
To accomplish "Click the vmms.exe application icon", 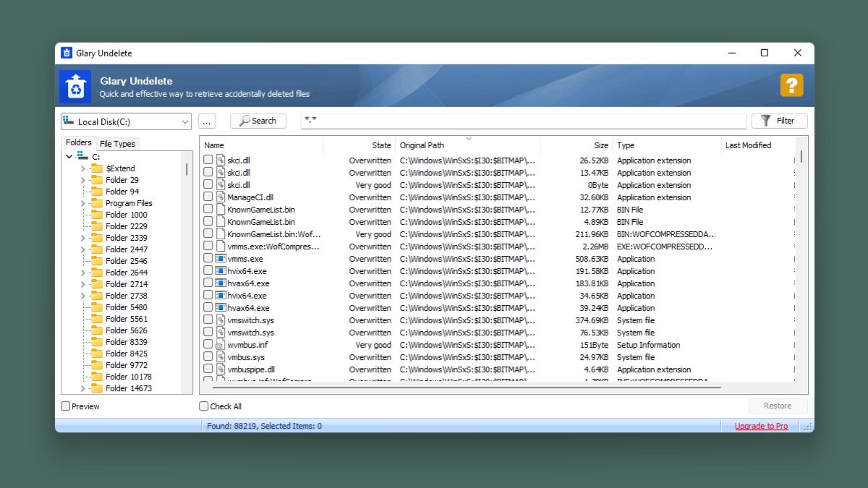I will pos(221,259).
